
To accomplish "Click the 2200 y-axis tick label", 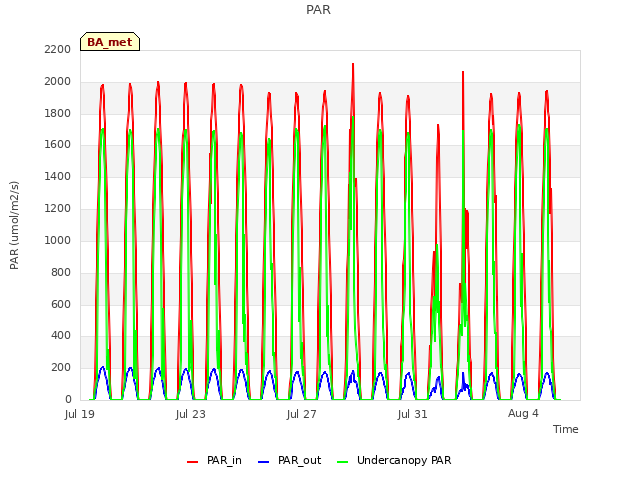I will tap(58, 49).
